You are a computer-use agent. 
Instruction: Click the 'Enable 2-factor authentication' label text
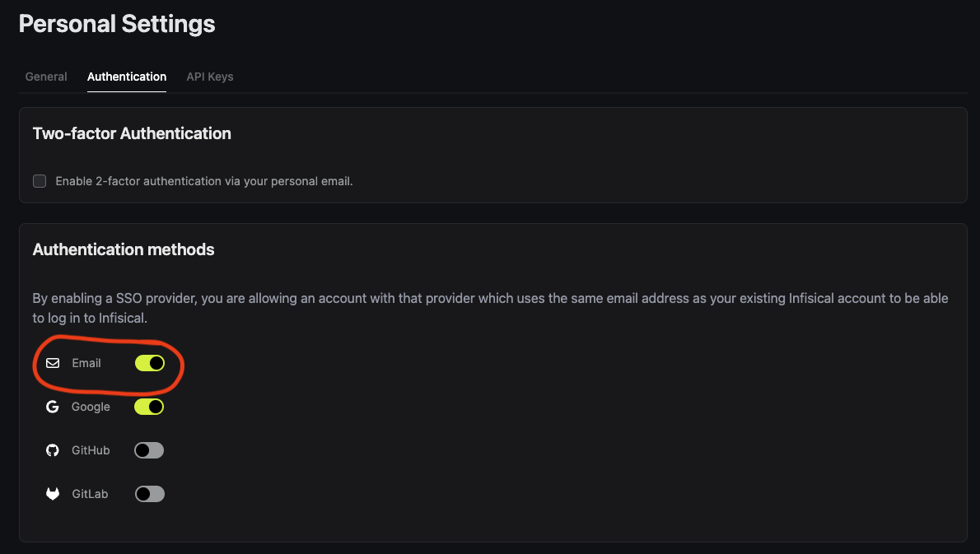203,181
